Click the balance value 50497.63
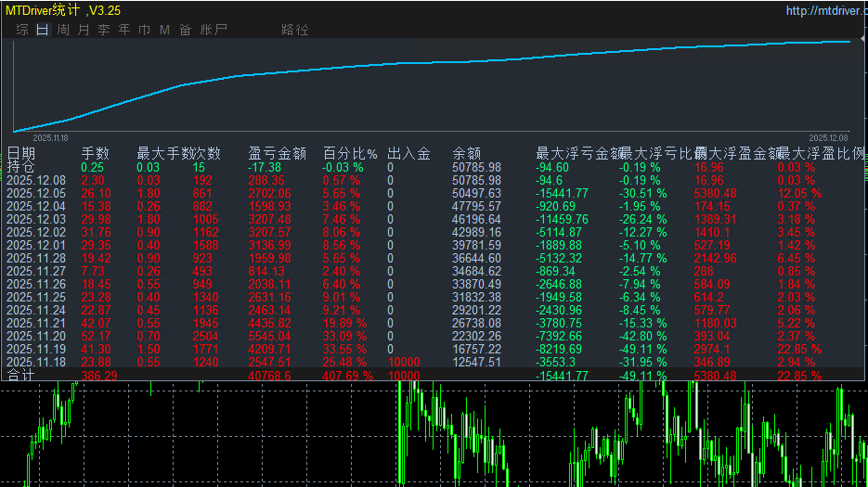868x487 pixels. coord(476,193)
